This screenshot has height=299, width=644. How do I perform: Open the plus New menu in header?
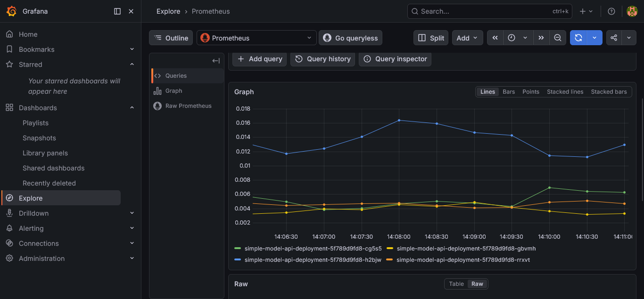pos(586,11)
